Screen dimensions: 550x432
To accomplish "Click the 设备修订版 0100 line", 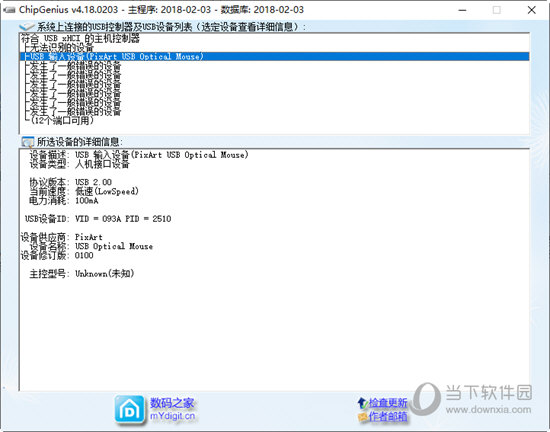I will [x=57, y=255].
